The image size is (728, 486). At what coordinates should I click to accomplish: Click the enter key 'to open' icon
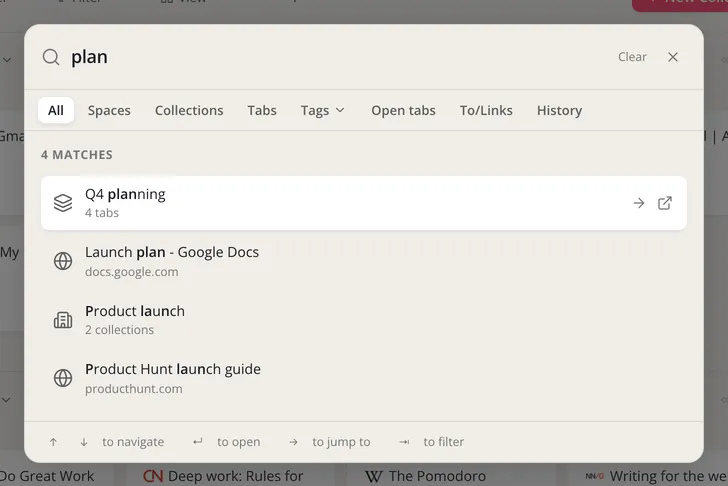pyautogui.click(x=198, y=441)
